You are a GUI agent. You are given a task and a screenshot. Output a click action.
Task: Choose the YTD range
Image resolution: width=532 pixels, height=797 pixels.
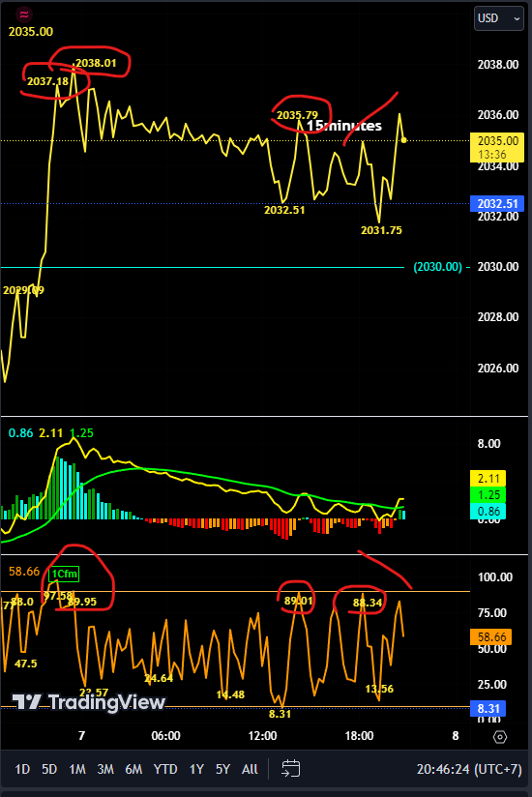pos(165,769)
